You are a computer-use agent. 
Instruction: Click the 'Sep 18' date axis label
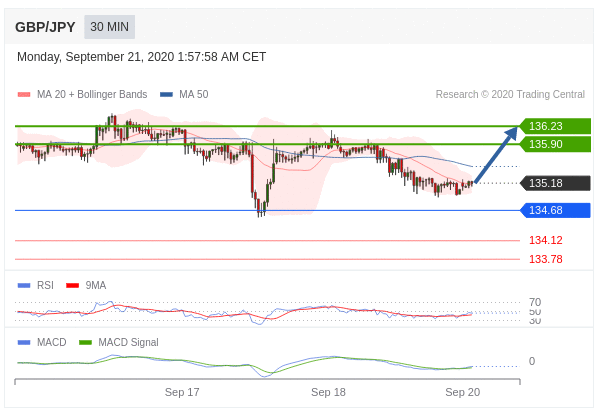point(328,392)
